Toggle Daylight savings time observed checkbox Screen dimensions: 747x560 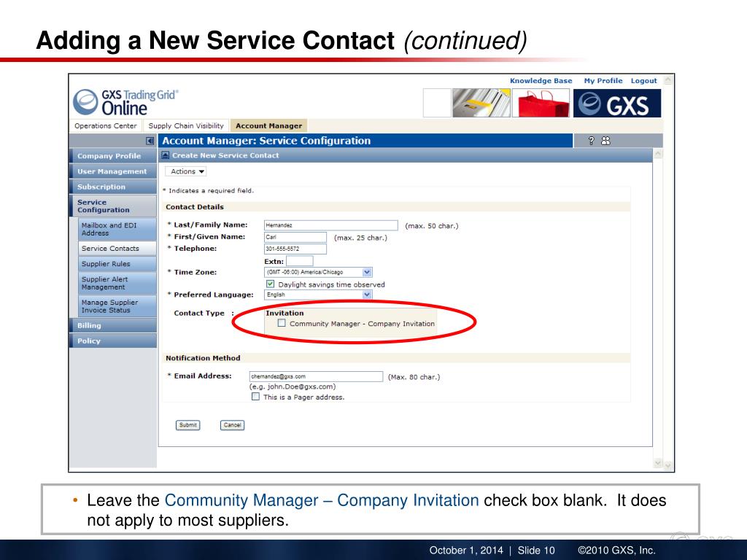270,284
